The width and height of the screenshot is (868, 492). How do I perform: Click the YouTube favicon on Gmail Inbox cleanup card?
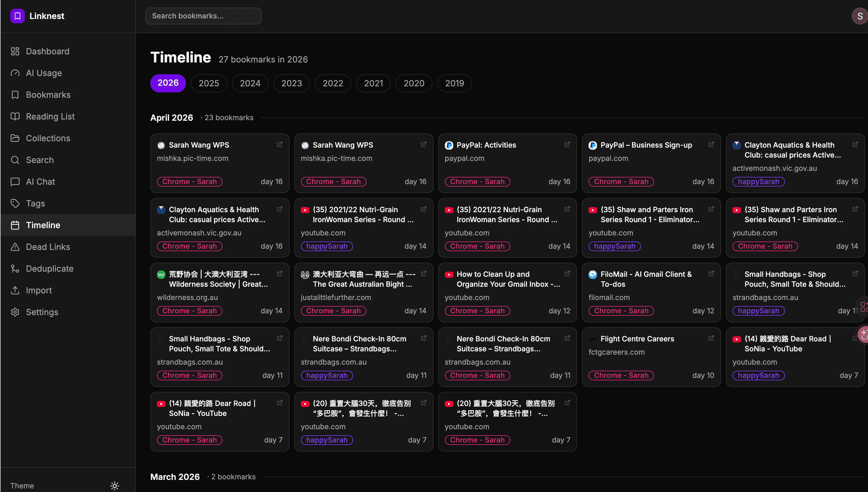click(x=449, y=275)
